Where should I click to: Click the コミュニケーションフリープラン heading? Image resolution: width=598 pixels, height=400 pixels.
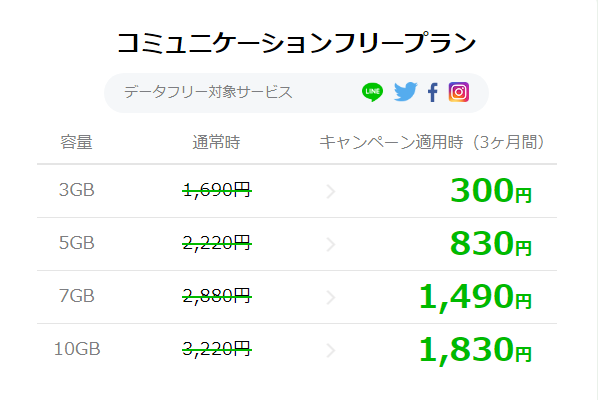point(296,43)
